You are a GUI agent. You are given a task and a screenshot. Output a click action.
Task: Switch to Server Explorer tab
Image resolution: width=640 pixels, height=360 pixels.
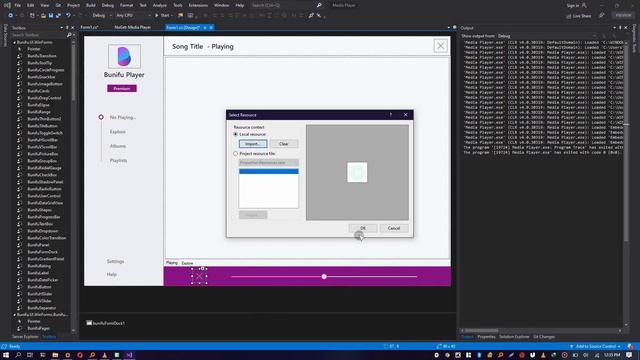pos(25,337)
